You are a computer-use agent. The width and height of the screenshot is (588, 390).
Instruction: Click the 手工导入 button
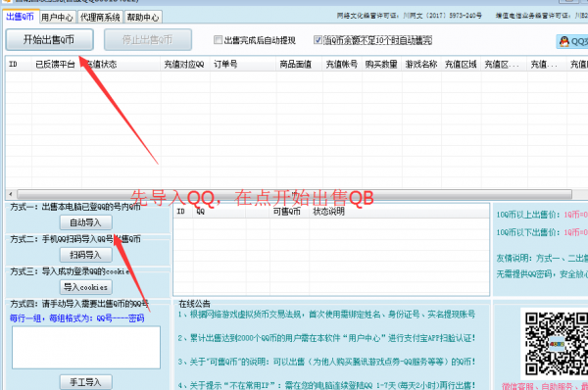(x=86, y=382)
